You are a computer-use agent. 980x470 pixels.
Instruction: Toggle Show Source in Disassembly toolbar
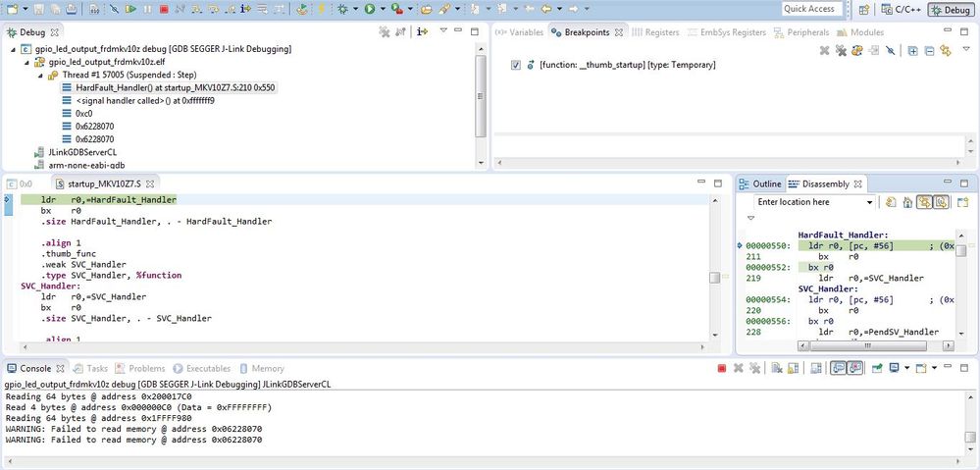point(941,202)
